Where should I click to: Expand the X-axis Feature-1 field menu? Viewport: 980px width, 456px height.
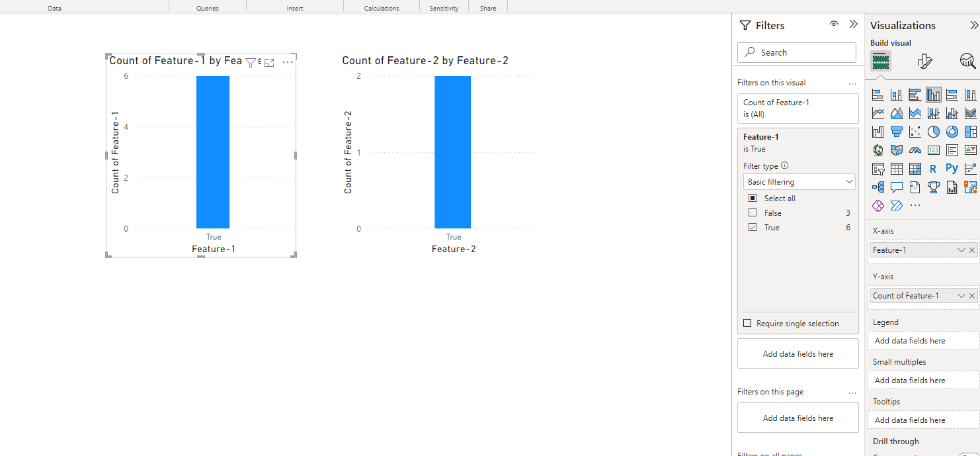(x=961, y=250)
